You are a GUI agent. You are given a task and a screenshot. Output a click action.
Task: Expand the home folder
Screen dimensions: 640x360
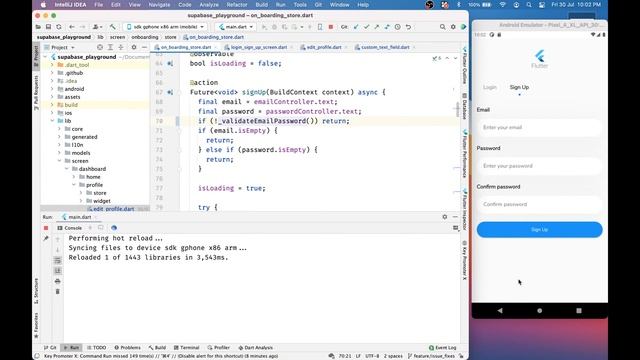pyautogui.click(x=74, y=177)
